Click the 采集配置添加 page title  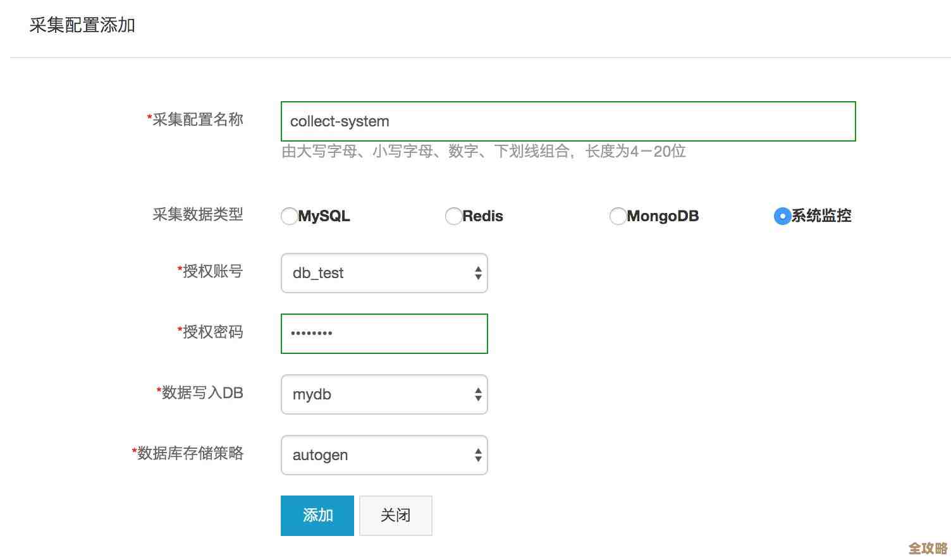82,25
